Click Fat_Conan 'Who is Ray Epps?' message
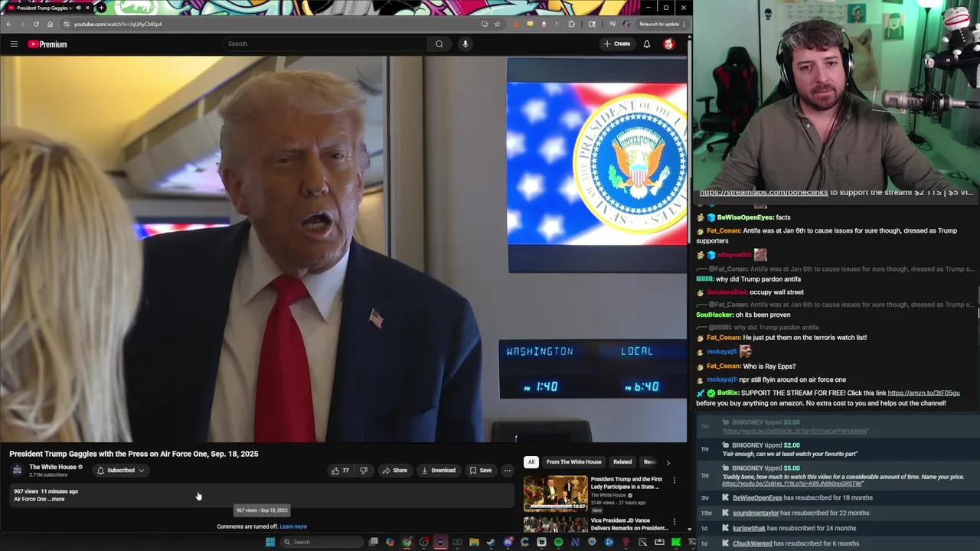Image resolution: width=980 pixels, height=551 pixels. click(x=769, y=367)
